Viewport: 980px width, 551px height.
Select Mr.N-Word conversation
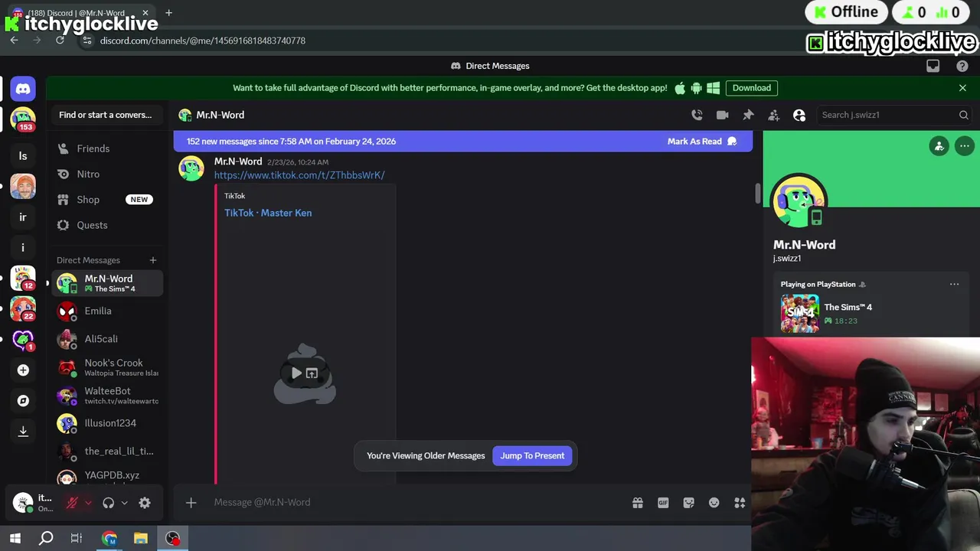point(107,283)
